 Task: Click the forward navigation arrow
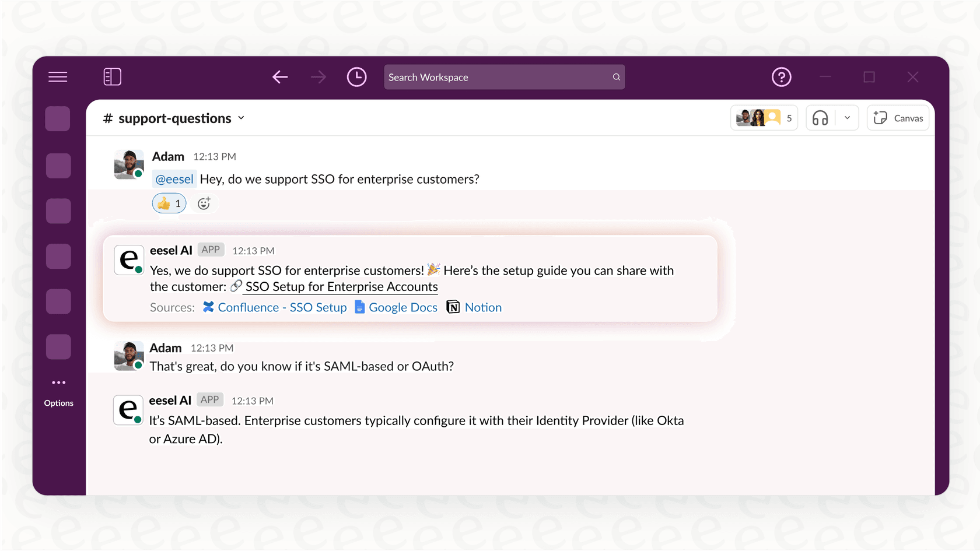coord(318,76)
